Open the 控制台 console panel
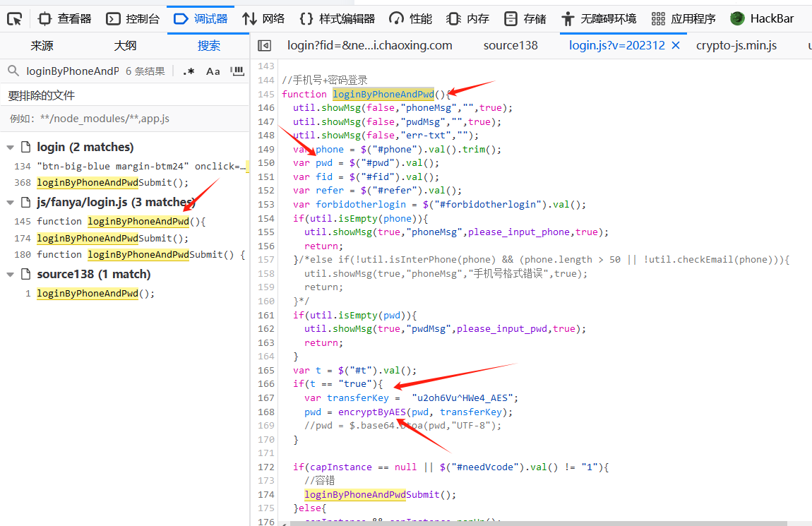The width and height of the screenshot is (812, 526). (x=133, y=19)
